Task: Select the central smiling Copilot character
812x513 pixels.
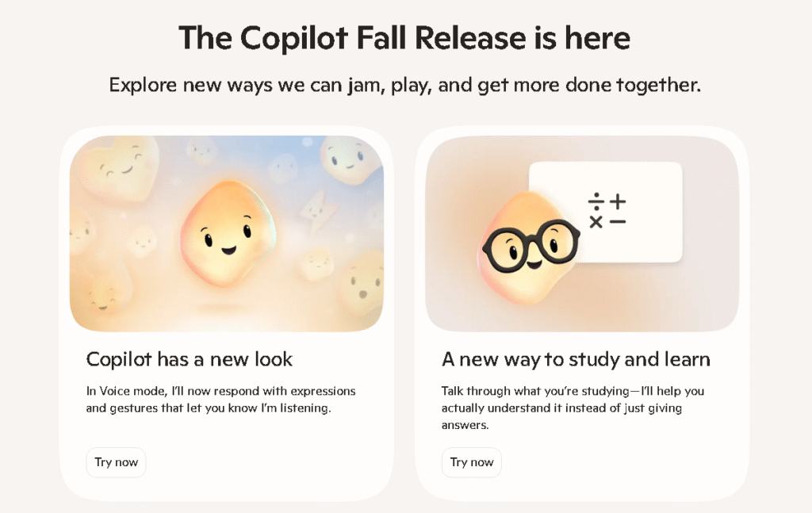Action: (x=228, y=233)
